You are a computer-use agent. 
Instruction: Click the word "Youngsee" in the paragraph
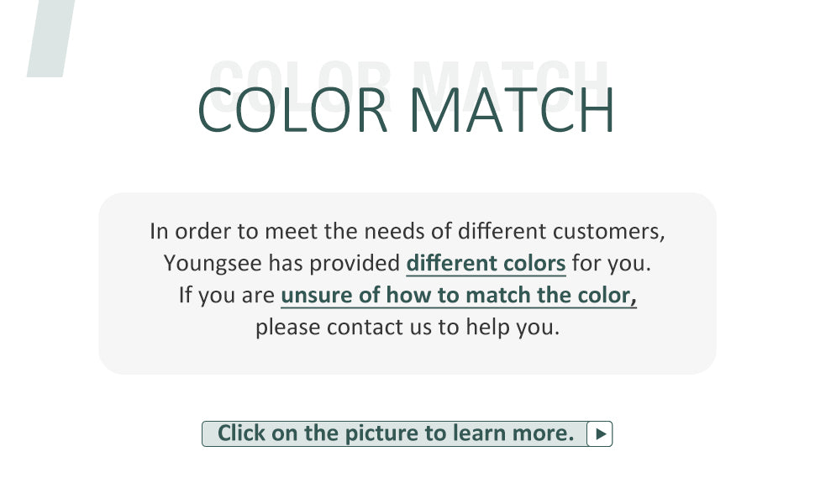(x=213, y=264)
